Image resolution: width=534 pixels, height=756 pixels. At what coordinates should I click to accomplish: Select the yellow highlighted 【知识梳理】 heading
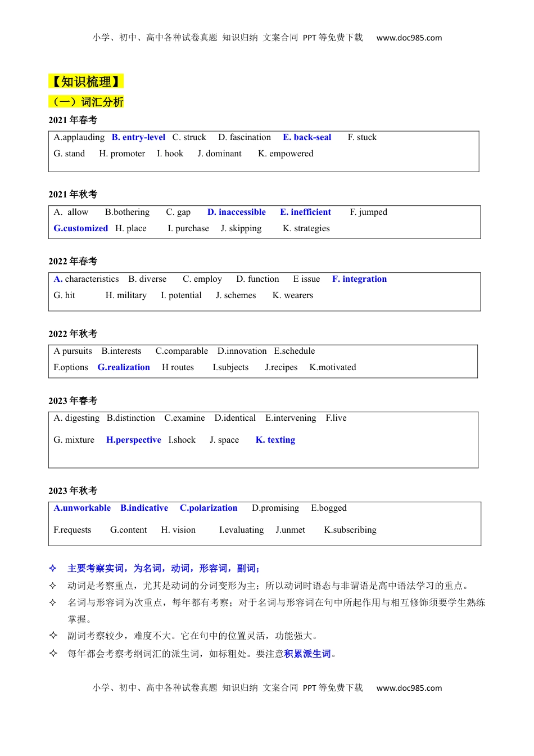coord(86,82)
